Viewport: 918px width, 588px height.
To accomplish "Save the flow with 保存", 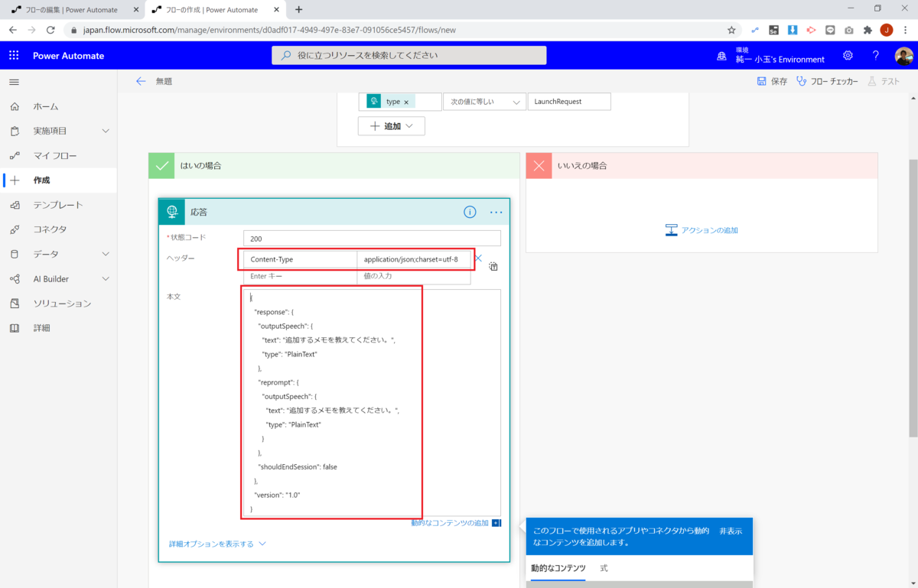I will click(772, 81).
